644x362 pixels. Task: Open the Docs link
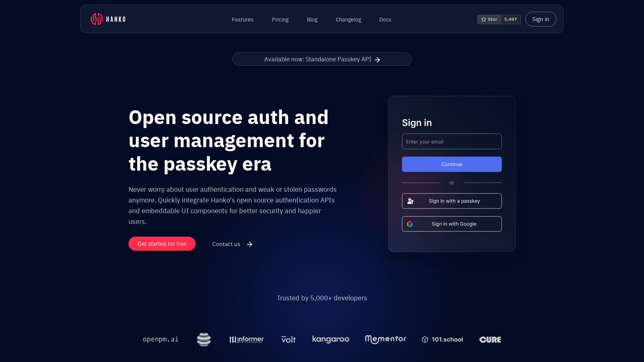[x=385, y=19]
